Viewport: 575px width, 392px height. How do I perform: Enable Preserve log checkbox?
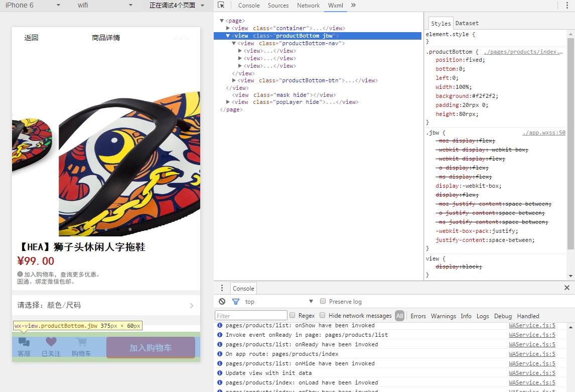323,301
